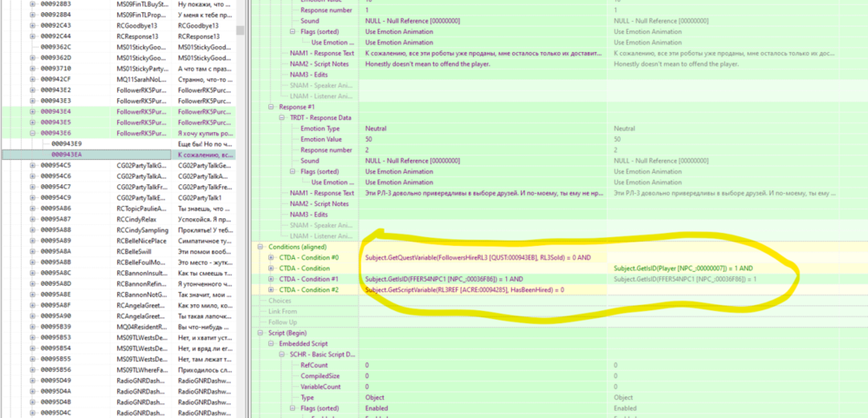Expand record 000954C5 in the tree
The height and width of the screenshot is (418, 868).
(x=33, y=165)
